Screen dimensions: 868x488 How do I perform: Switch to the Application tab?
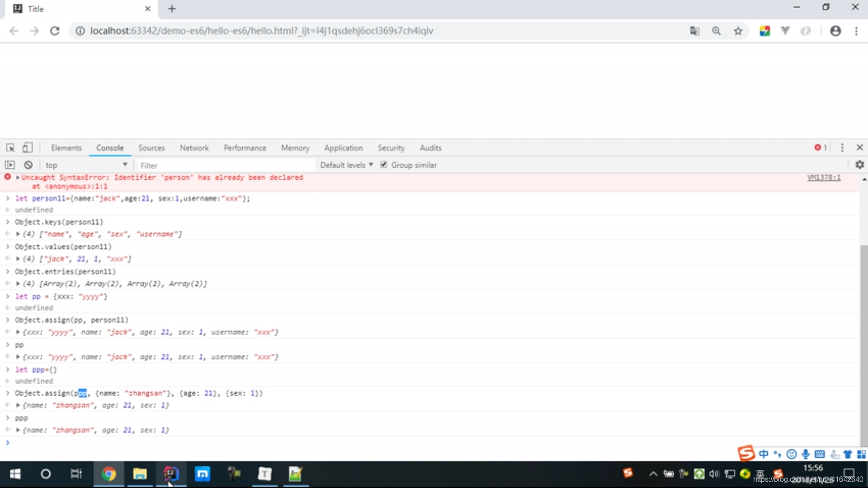344,148
